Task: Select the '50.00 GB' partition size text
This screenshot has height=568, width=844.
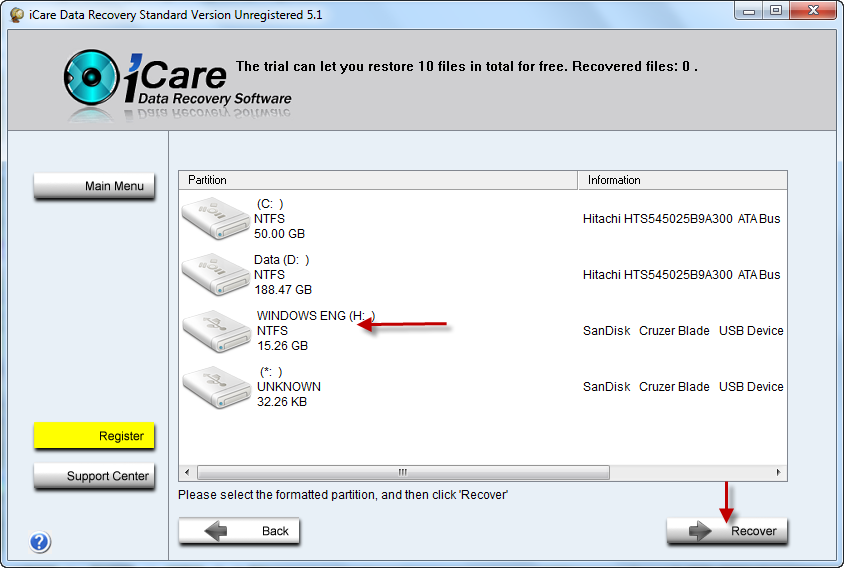Action: (279, 234)
